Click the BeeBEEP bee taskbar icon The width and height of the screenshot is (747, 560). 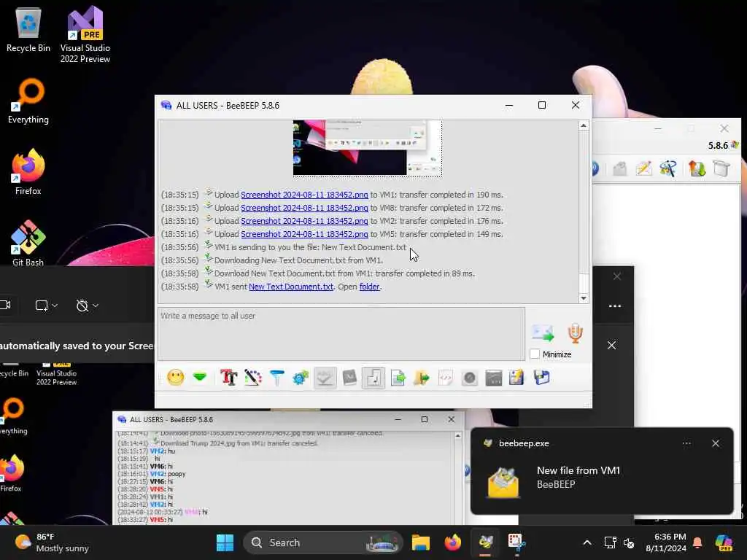coord(485,542)
